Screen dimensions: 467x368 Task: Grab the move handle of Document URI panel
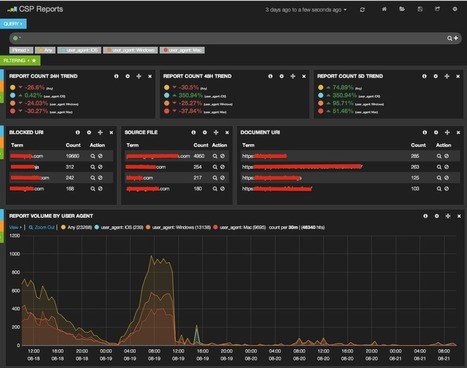[x=447, y=133]
